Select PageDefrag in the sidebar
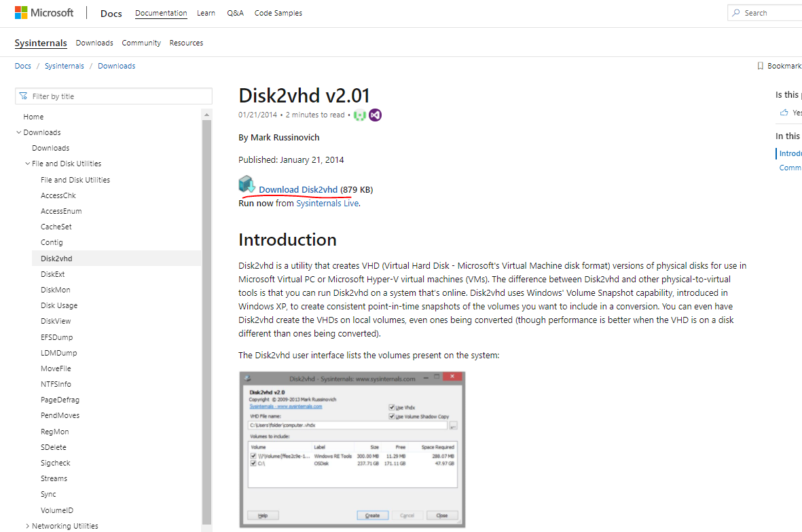 pos(60,400)
